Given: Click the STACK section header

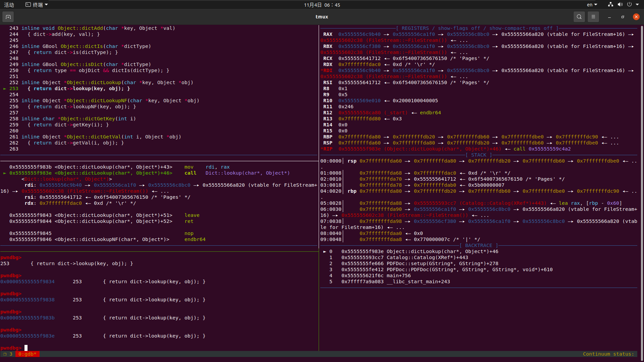Looking at the screenshot, I should [479, 155].
